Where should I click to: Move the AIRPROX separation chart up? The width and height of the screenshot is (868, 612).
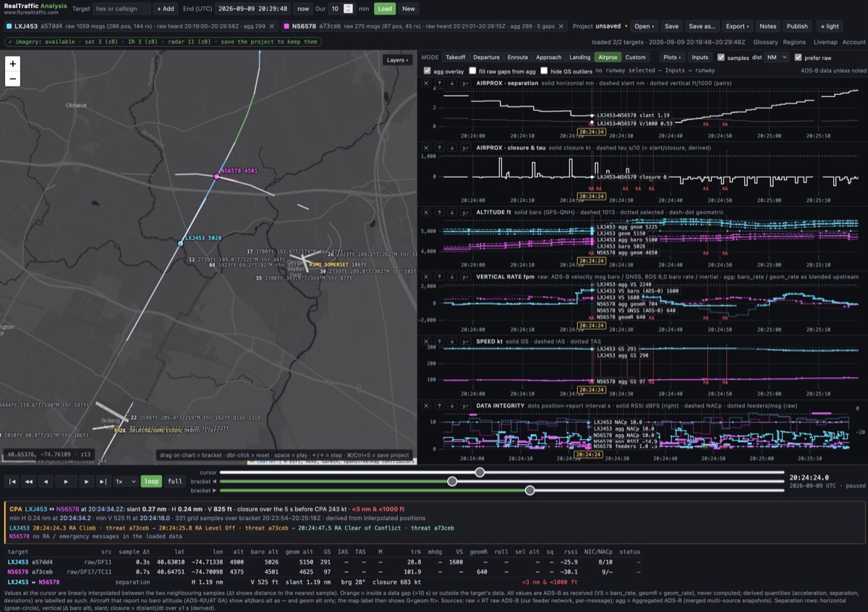(x=439, y=84)
